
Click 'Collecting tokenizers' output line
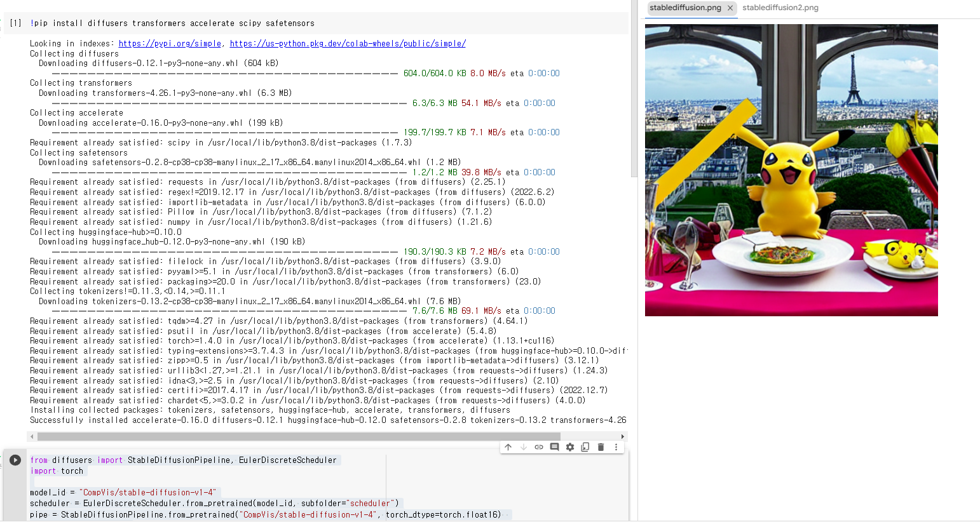point(127,291)
